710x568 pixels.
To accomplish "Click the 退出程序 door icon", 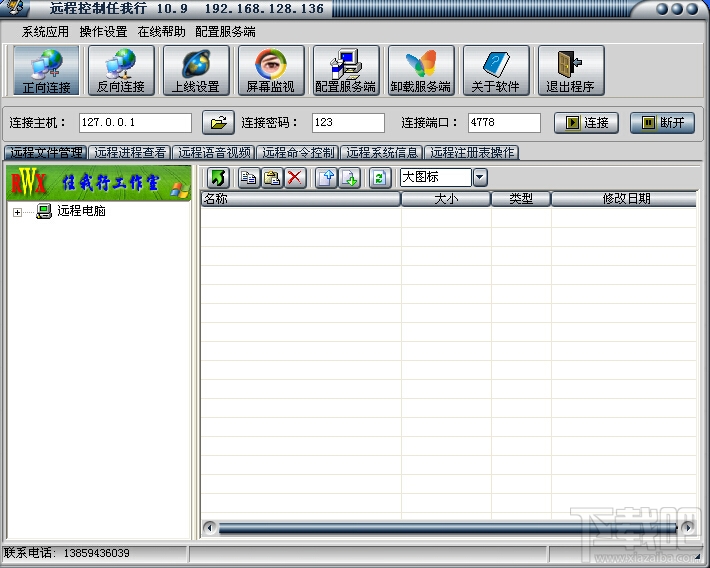I will pyautogui.click(x=571, y=70).
